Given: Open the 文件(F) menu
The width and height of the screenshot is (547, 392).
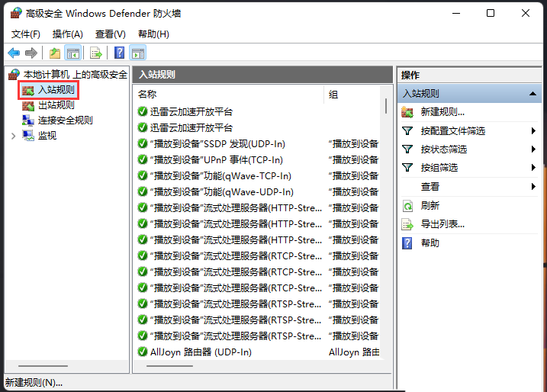Looking at the screenshot, I should click(26, 34).
